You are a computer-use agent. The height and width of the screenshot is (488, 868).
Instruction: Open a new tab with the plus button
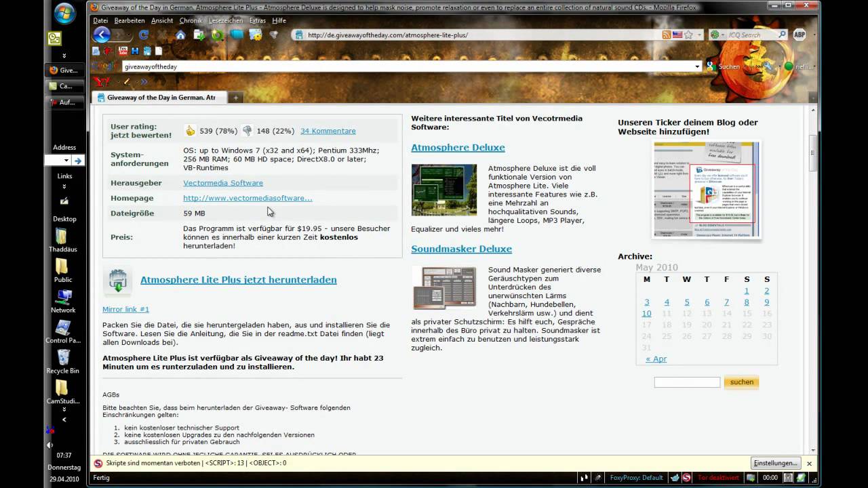pos(235,98)
